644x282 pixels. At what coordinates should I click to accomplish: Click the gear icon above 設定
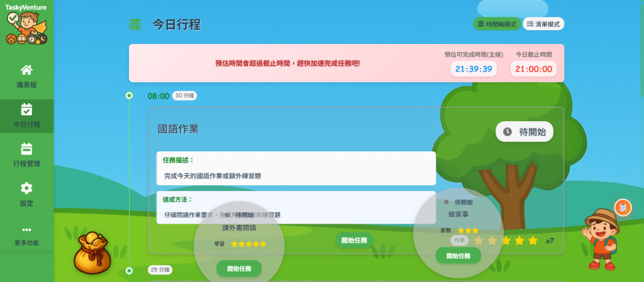click(26, 188)
